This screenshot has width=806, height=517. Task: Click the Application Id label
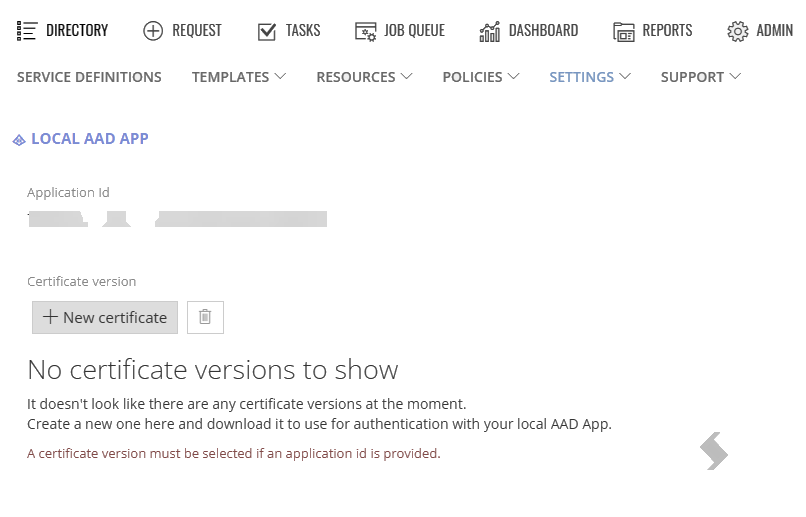tap(68, 193)
